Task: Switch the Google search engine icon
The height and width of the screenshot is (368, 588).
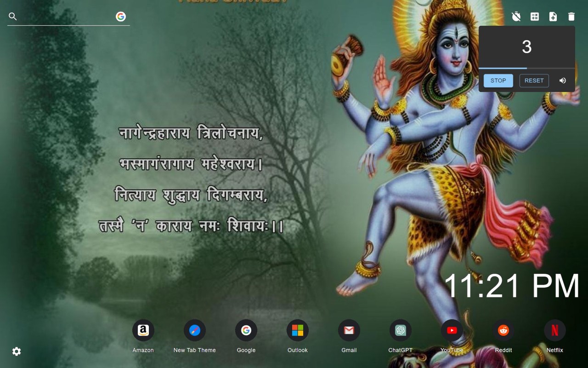Action: [121, 17]
